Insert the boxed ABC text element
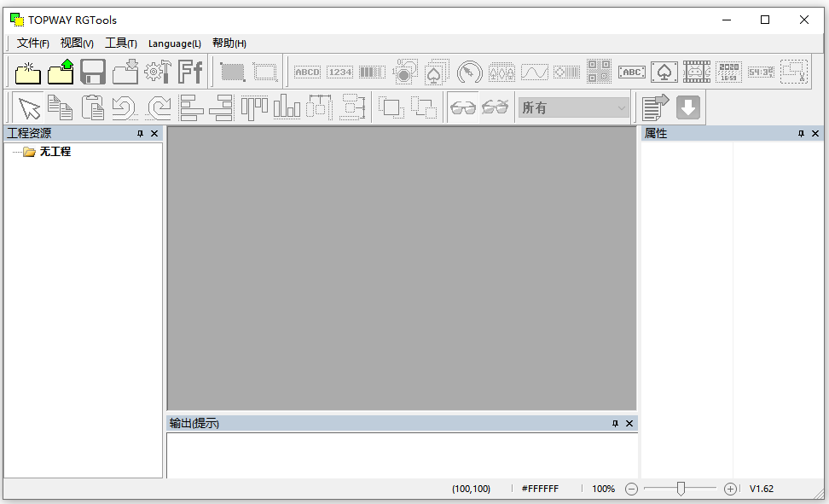829x504 pixels. tap(632, 72)
